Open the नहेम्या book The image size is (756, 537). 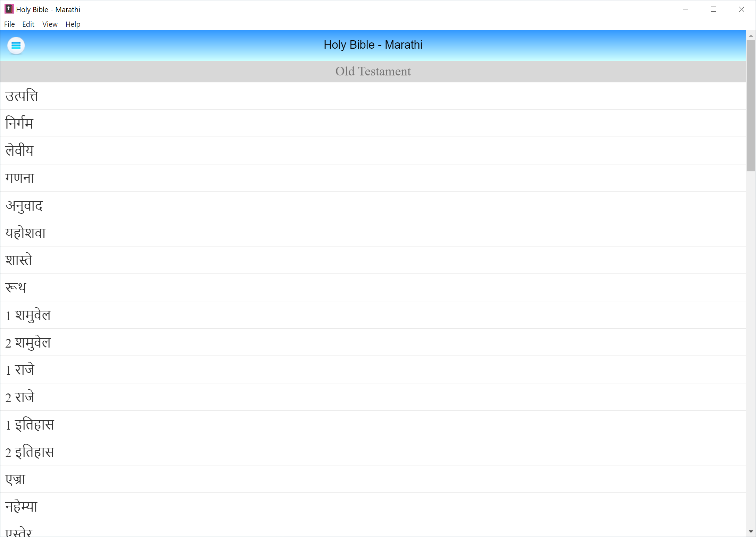click(21, 506)
